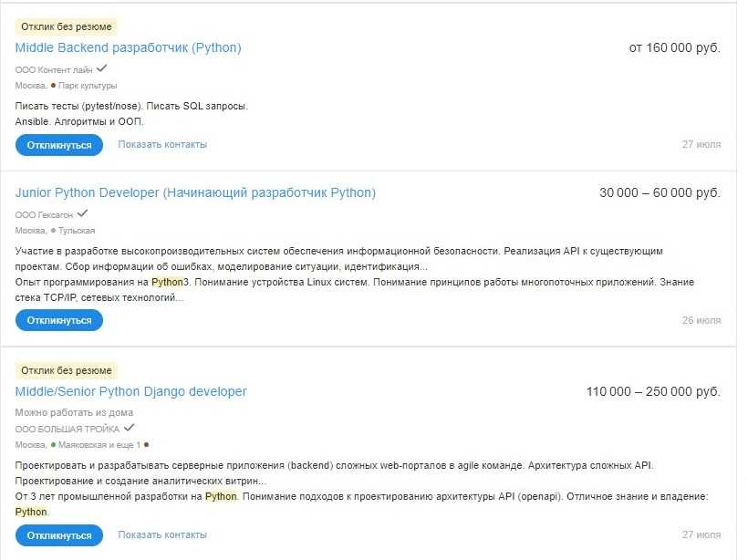Open ООО Контент лайн company page
748x560 pixels.
point(54,69)
